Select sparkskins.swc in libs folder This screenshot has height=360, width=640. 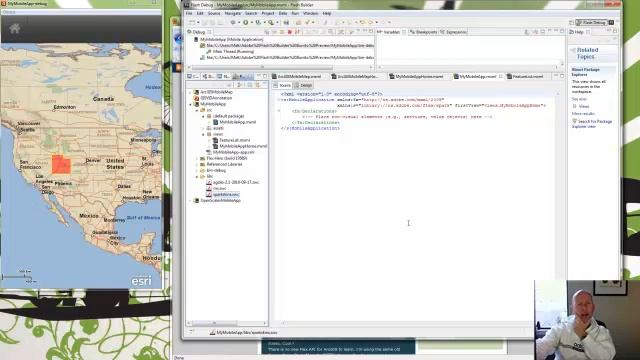pos(223,194)
